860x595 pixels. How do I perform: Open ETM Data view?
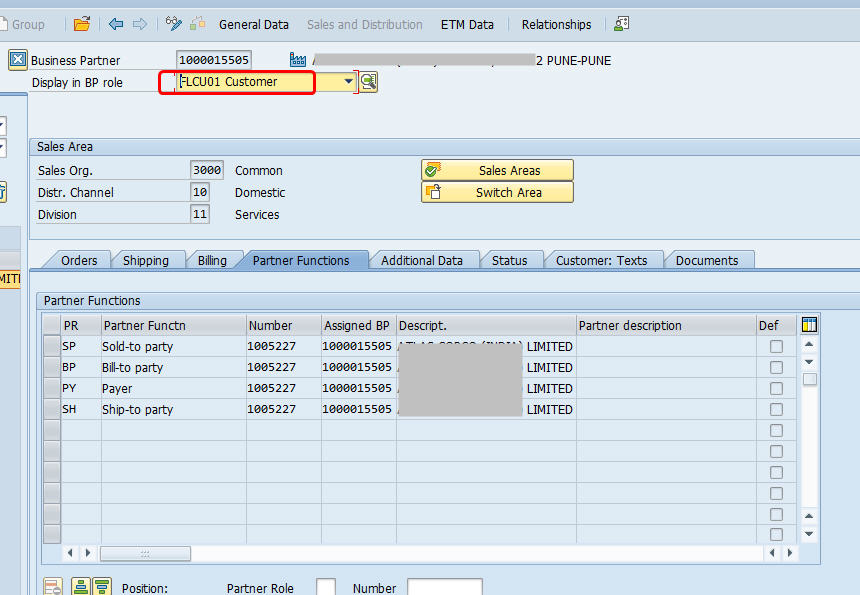467,25
